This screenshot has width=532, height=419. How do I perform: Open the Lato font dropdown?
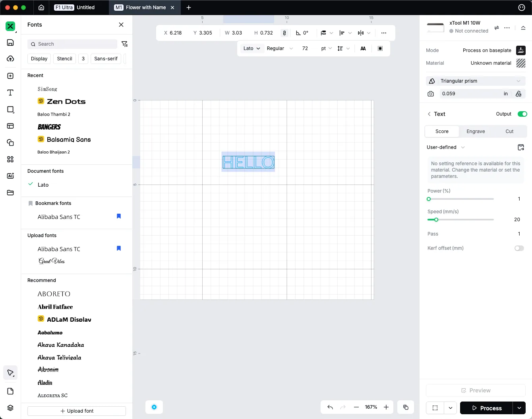tap(251, 48)
